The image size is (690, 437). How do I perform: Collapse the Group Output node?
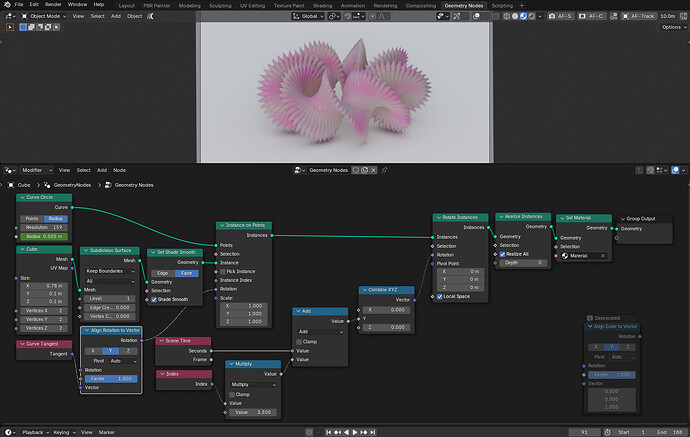623,219
